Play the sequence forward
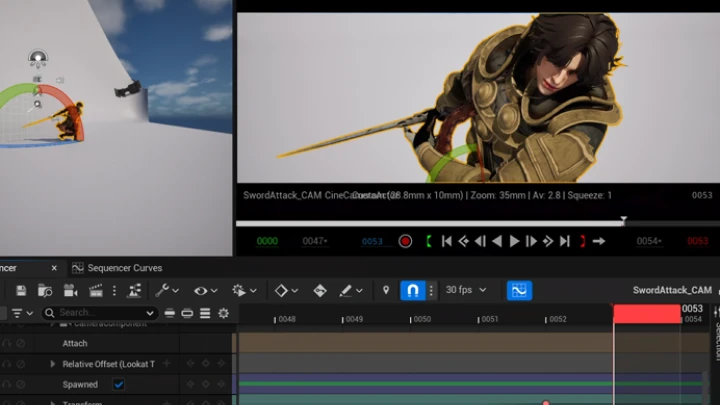 (x=514, y=241)
